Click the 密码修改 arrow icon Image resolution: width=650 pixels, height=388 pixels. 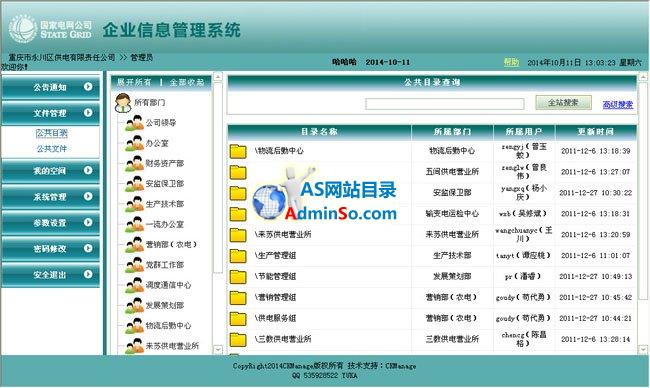(88, 248)
